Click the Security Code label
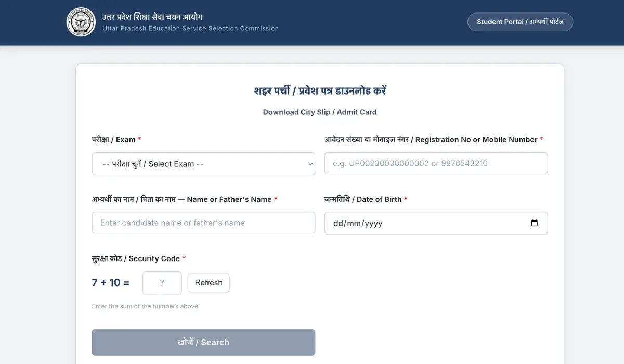 point(136,258)
